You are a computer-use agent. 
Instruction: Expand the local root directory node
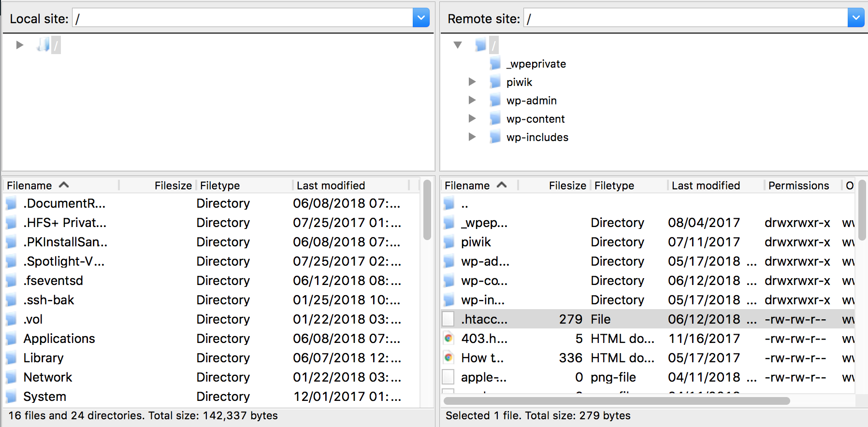(x=20, y=45)
